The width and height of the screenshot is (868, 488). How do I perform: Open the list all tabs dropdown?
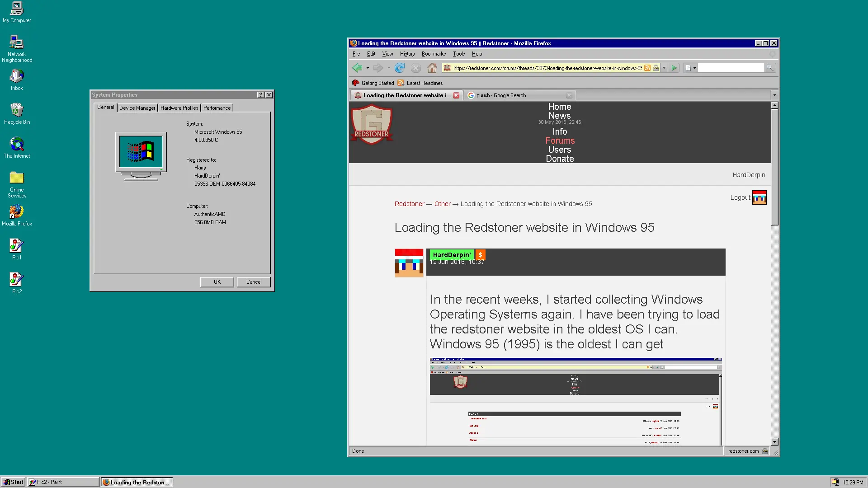[774, 95]
